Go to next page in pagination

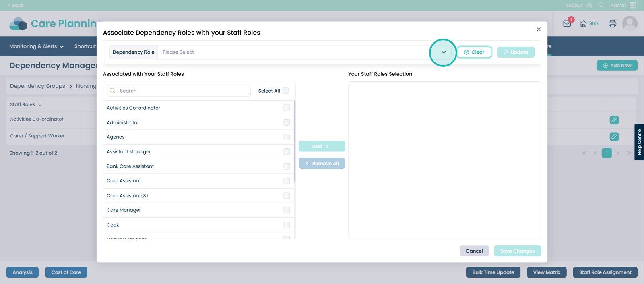[618, 153]
